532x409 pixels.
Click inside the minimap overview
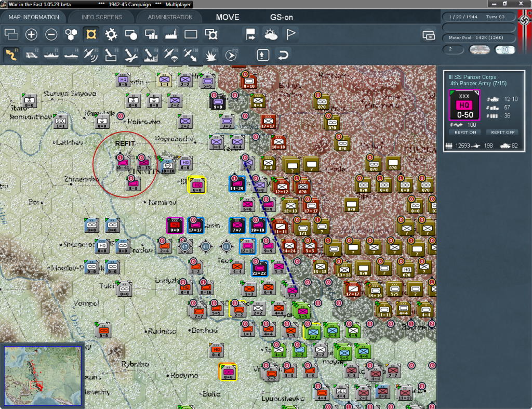[x=43, y=376]
